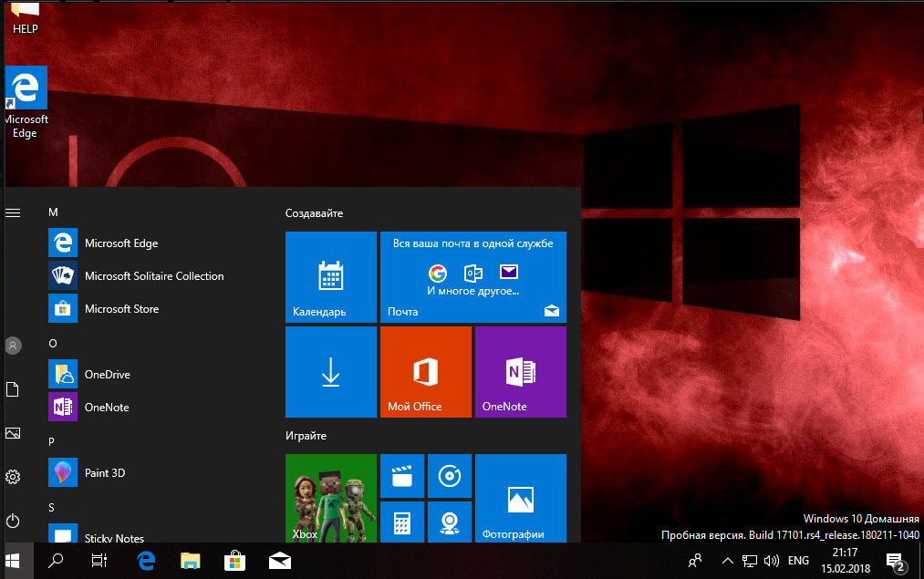Expand the Start menu hamburger button
This screenshot has width=924, height=579.
13,212
